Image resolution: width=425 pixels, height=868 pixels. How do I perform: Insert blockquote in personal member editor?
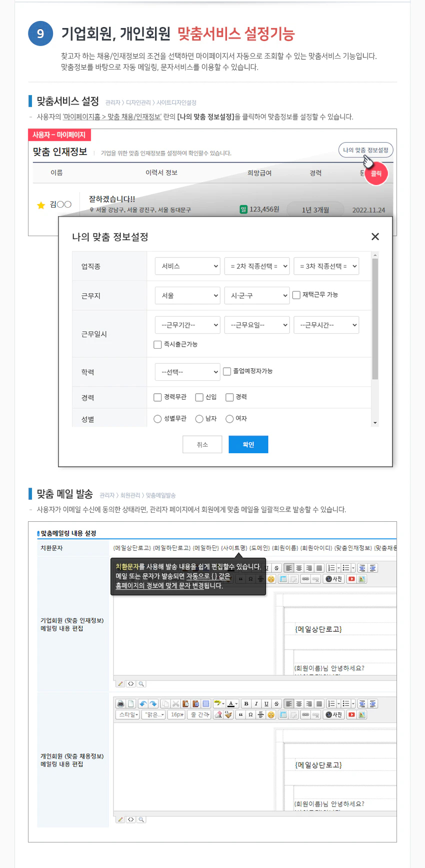[x=241, y=715]
